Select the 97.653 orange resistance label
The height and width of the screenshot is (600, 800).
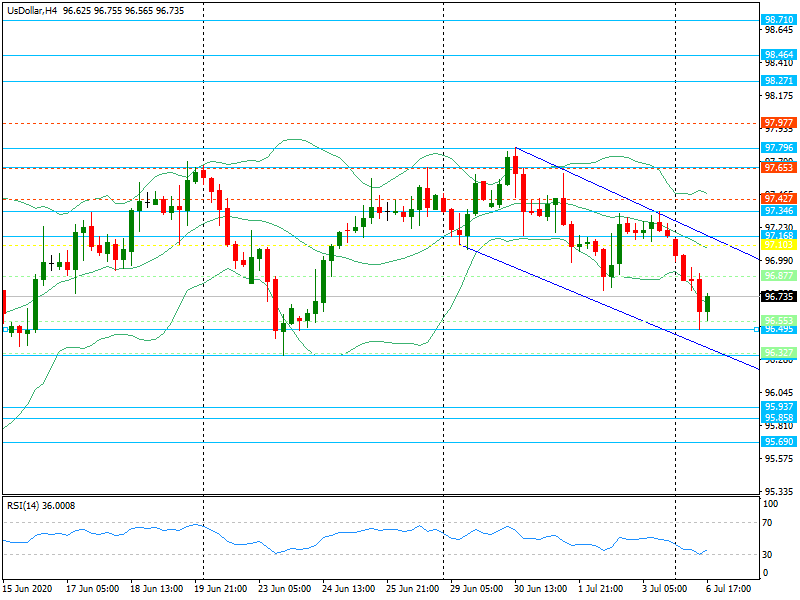pos(778,167)
